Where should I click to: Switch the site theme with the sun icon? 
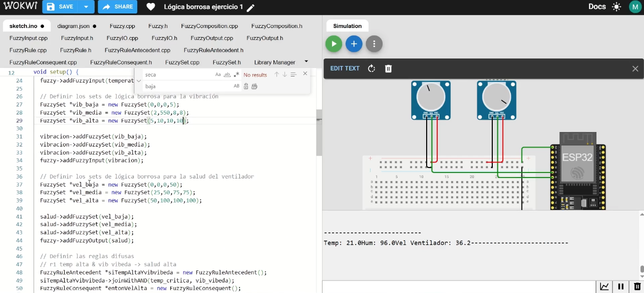pyautogui.click(x=616, y=7)
